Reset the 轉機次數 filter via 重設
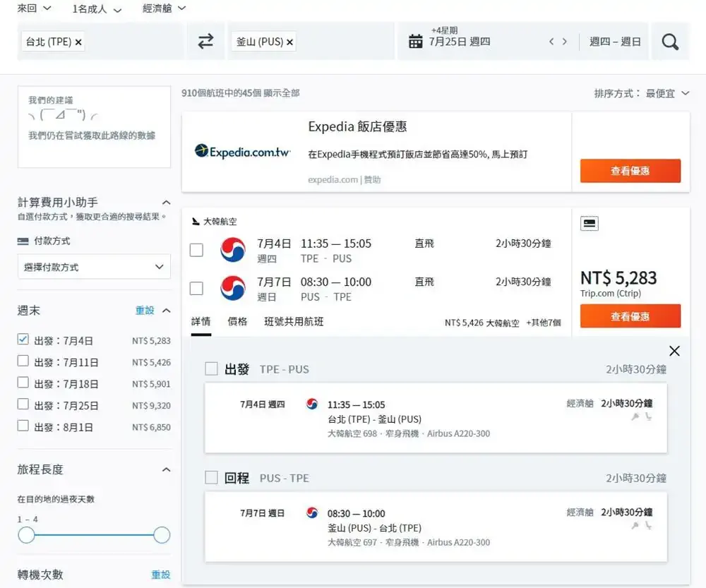The height and width of the screenshot is (588, 706). click(160, 575)
